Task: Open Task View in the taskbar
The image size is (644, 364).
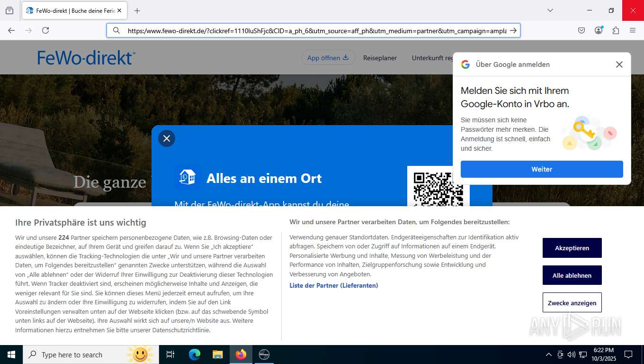Action: pyautogui.click(x=170, y=355)
